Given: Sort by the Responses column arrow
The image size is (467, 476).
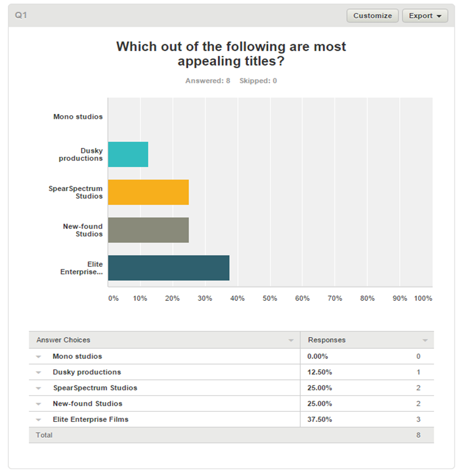Looking at the screenshot, I should (x=425, y=341).
